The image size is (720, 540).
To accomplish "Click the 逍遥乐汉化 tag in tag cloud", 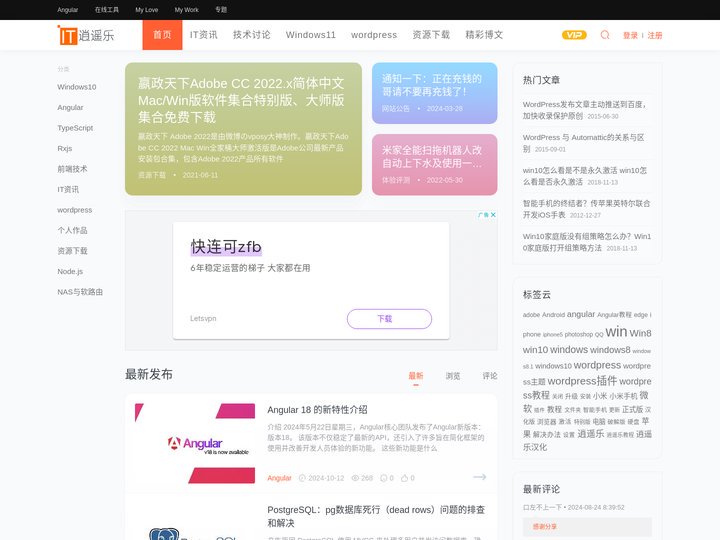I will point(587,440).
